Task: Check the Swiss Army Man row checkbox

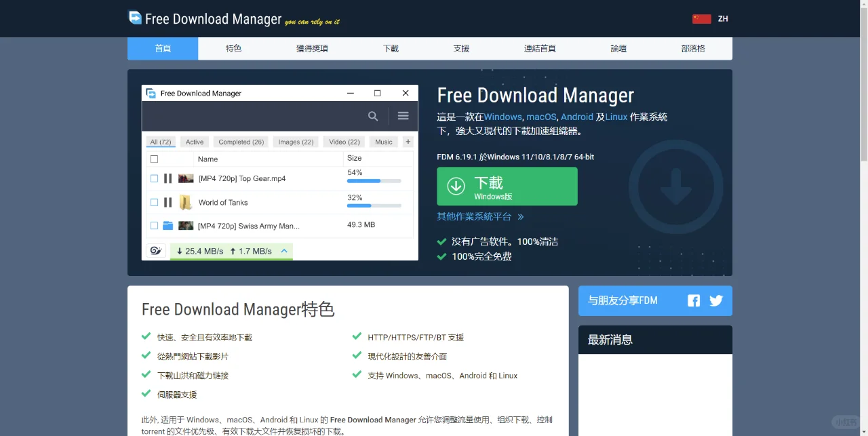Action: coord(154,225)
